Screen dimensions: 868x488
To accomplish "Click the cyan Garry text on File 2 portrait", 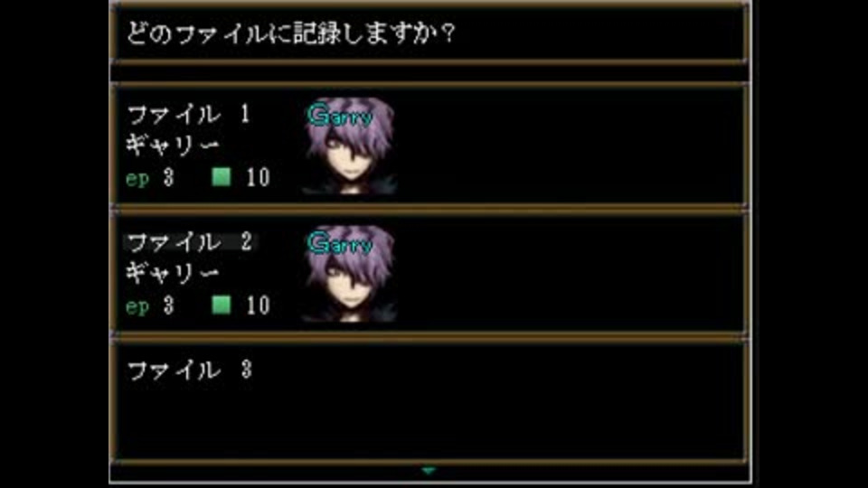I will pyautogui.click(x=340, y=243).
